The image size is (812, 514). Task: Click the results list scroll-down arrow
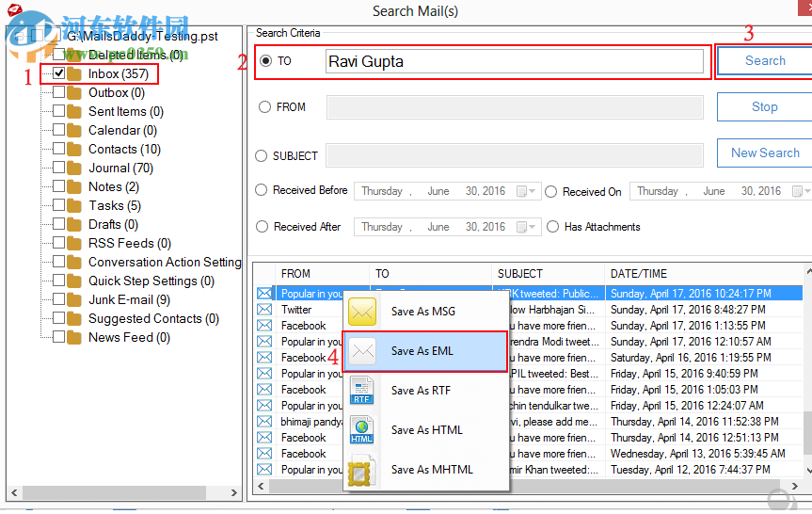[x=808, y=471]
